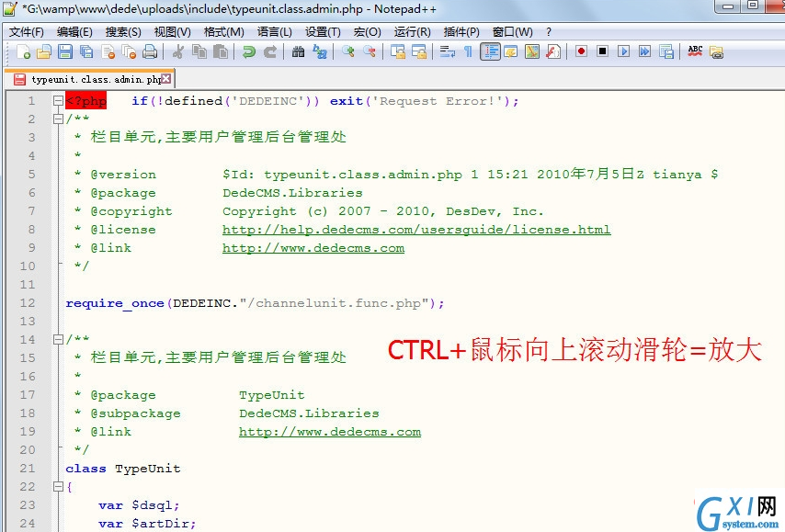This screenshot has width=785, height=532.
Task: Toggle word wrap in the toolbar
Action: (x=447, y=51)
